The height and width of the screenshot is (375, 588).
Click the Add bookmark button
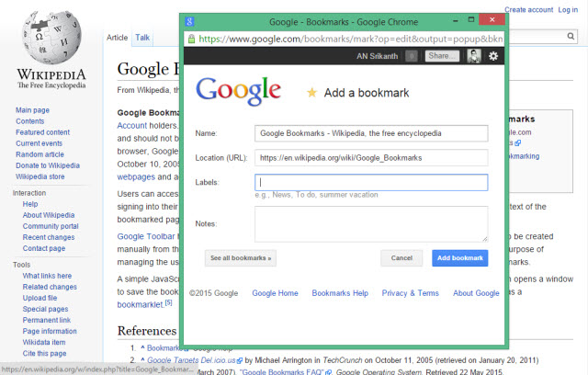pyautogui.click(x=459, y=258)
